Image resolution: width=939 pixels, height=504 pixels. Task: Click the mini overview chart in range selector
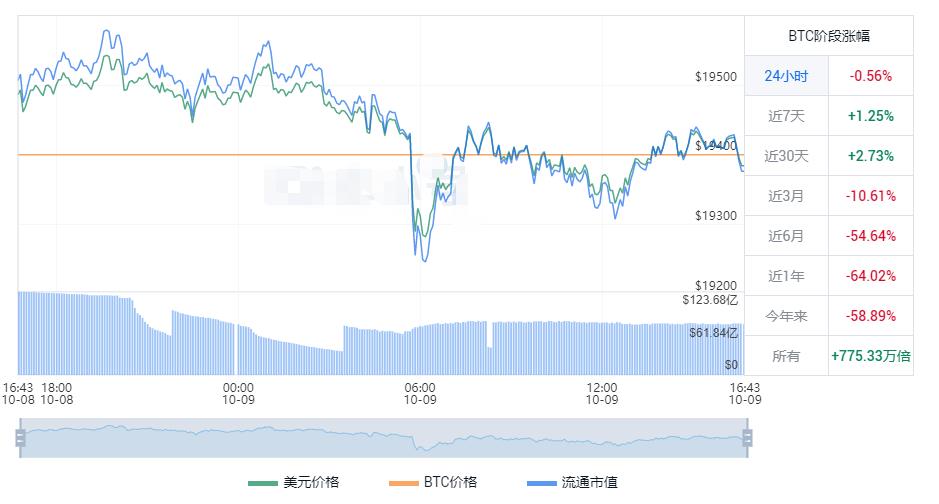pos(380,438)
